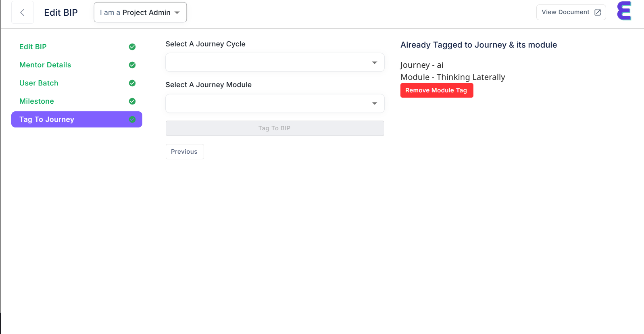Click the green checkmark beside User Batch
644x334 pixels.
tap(132, 83)
